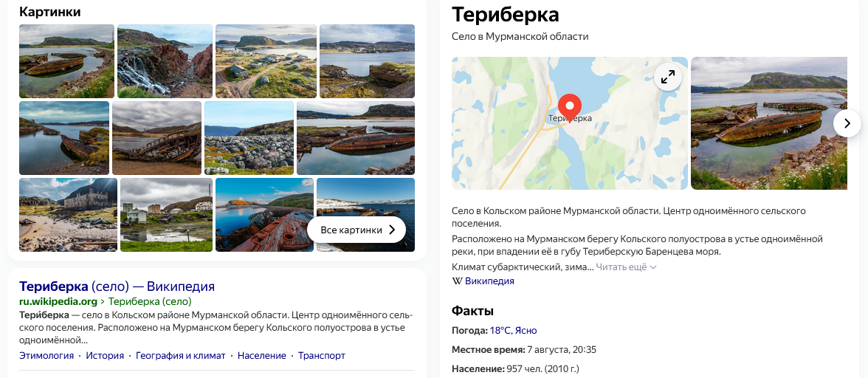Expand the map to fullscreen

(668, 77)
